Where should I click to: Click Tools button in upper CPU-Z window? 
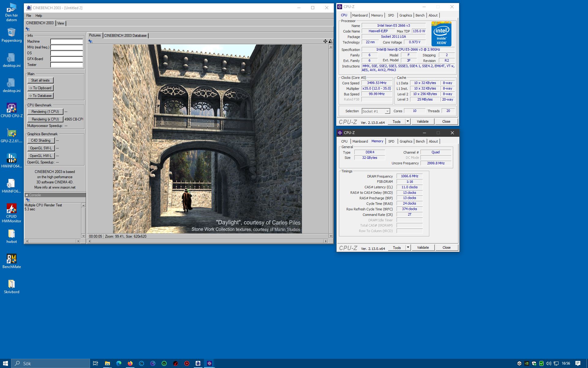397,121
